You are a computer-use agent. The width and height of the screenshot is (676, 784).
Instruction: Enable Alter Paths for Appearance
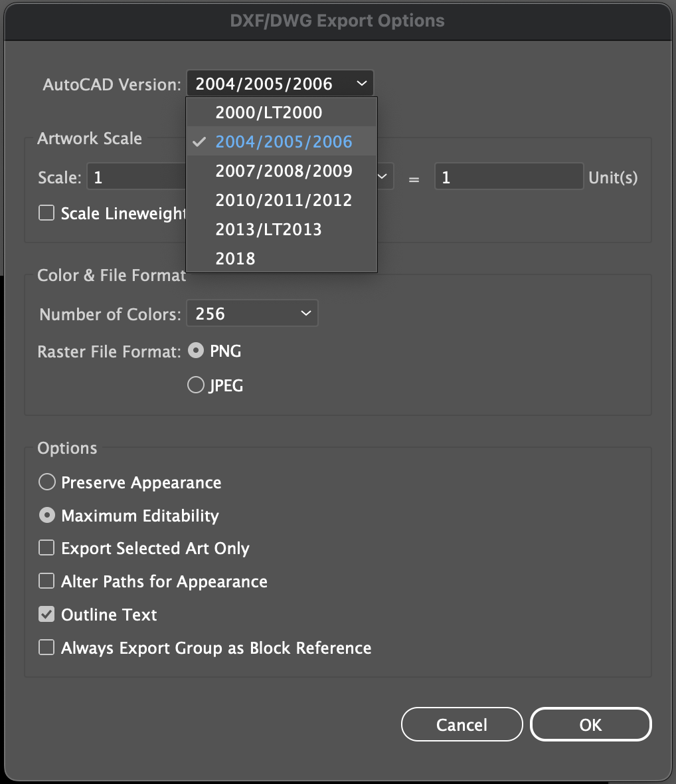point(46,581)
